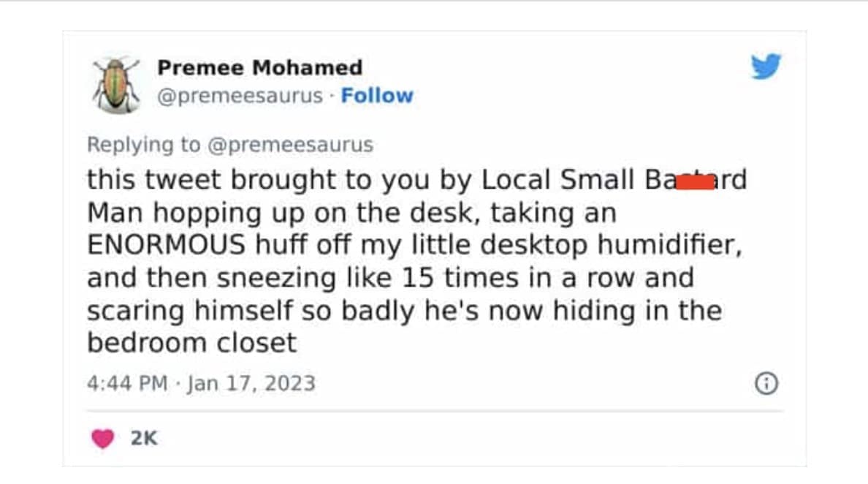Open the circled info icon
Image resolution: width=868 pixels, height=484 pixels.
pos(766,384)
